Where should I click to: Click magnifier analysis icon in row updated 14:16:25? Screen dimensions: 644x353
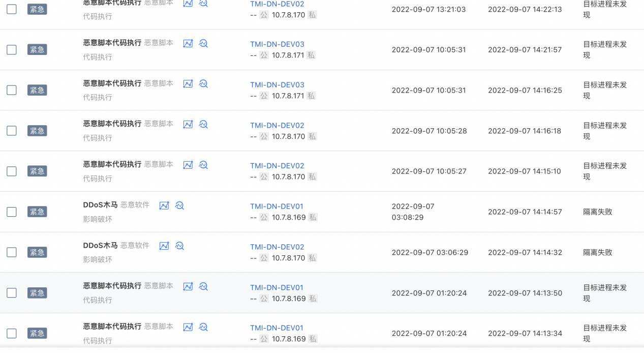click(203, 84)
